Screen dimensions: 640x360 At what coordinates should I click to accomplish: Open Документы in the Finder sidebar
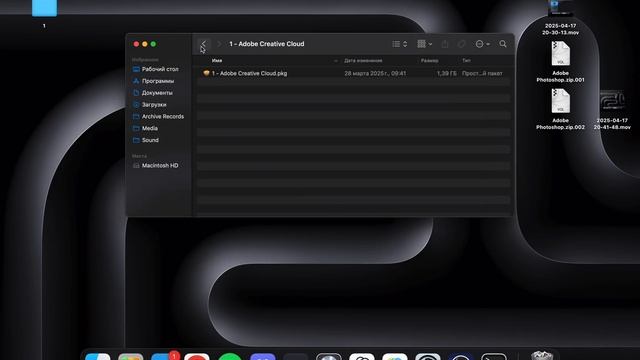coord(153,93)
